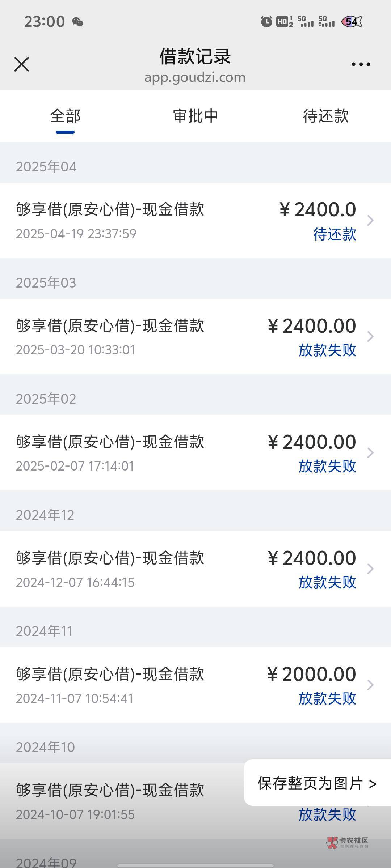Tap the WeChat notification icon in status bar
The width and height of the screenshot is (391, 868).
77,22
